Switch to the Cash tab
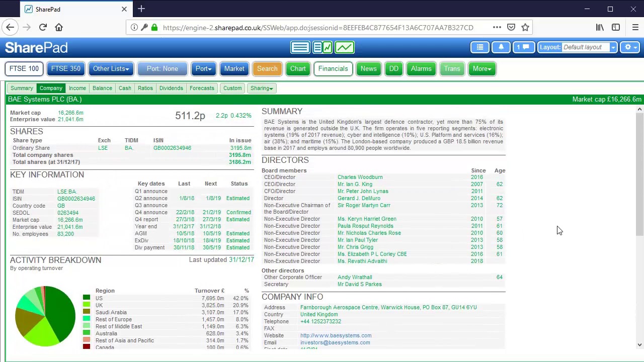This screenshot has width=644, height=362. click(125, 88)
